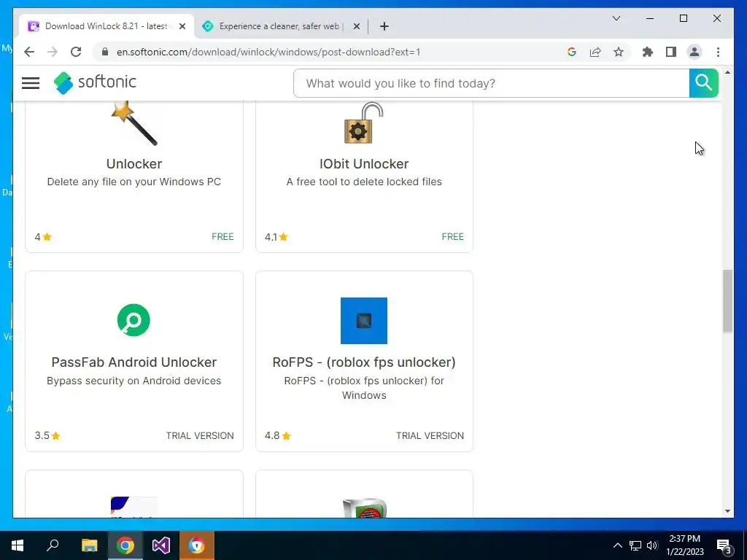Open the Chrome profile avatar

(694, 52)
